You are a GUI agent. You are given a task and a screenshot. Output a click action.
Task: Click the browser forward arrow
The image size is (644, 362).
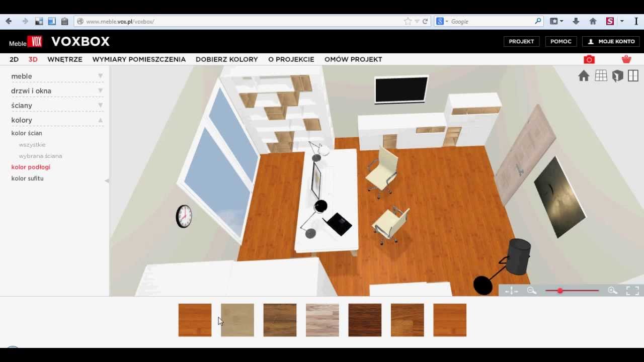[x=25, y=21]
